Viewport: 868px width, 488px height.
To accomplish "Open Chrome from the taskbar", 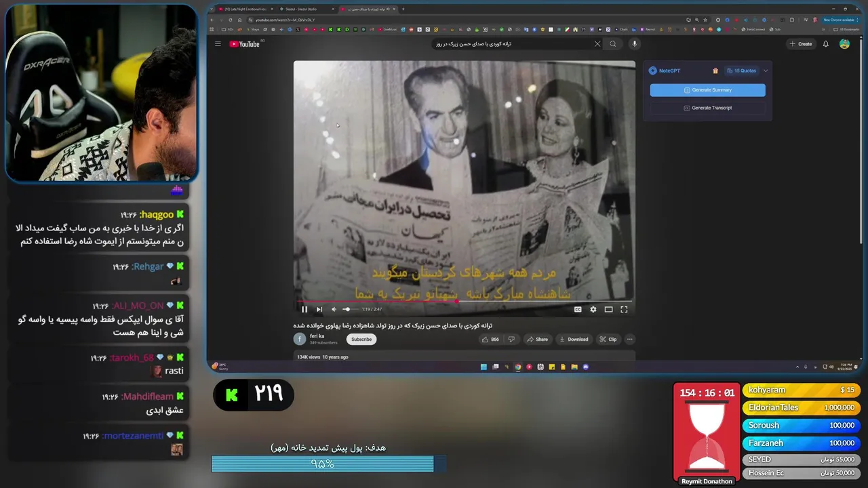I will tap(518, 367).
